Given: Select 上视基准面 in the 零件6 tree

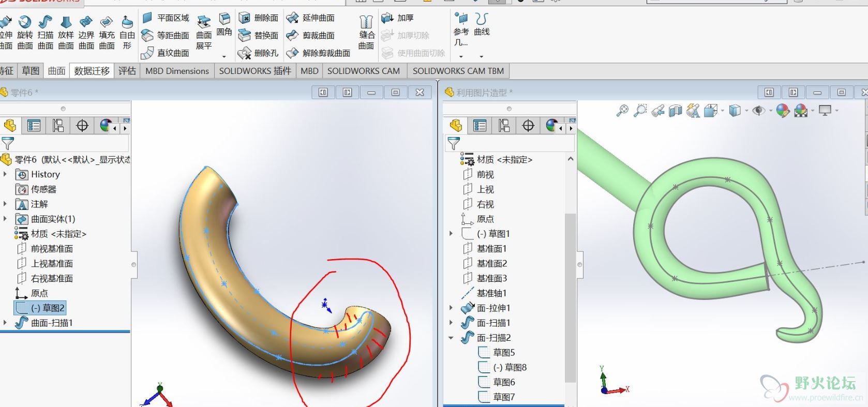Looking at the screenshot, I should pos(44,263).
